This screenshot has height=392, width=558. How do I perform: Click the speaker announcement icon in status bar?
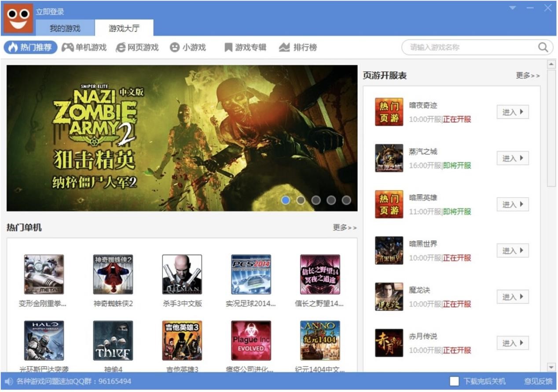click(x=9, y=381)
